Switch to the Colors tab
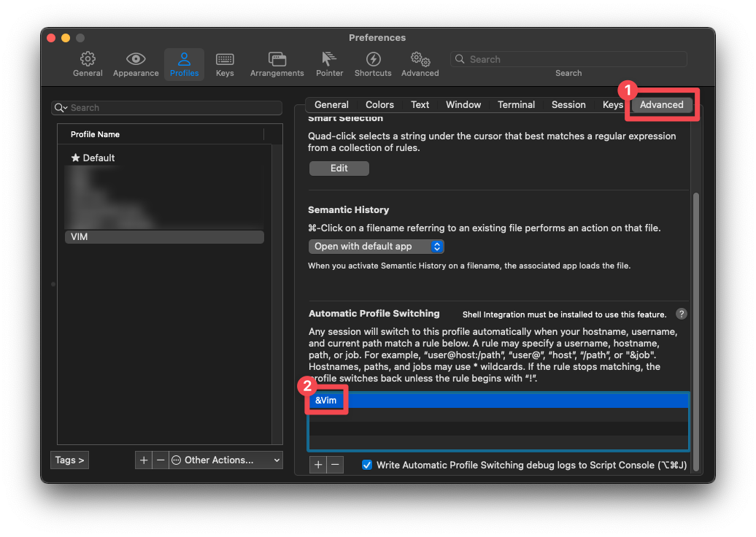Image resolution: width=756 pixels, height=537 pixels. 379,104
